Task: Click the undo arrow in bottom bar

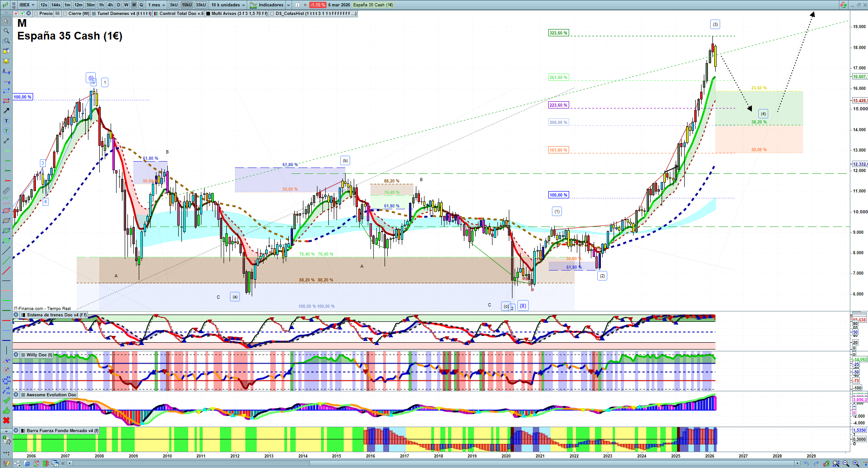Action: point(806,463)
